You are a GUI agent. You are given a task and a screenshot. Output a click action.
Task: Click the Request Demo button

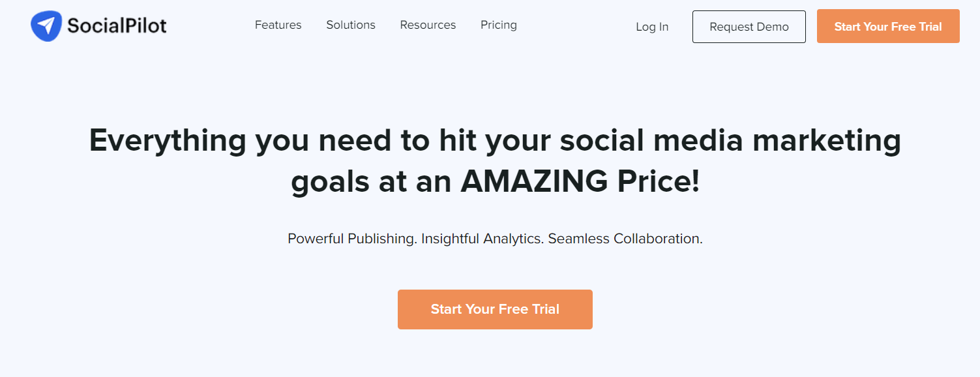(749, 27)
